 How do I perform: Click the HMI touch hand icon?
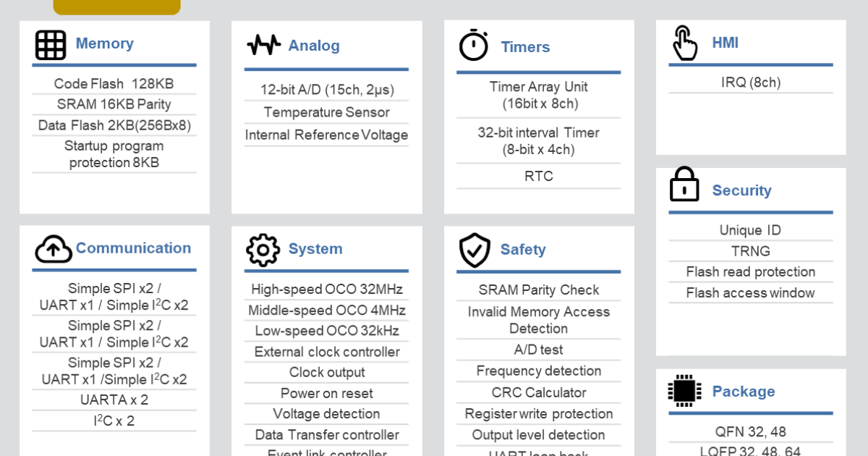[x=684, y=43]
